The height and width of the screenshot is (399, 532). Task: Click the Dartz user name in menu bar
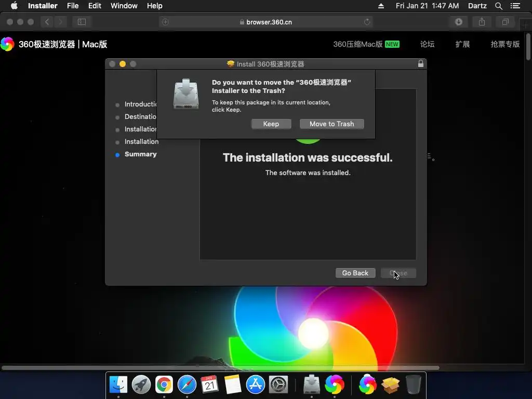[x=477, y=6]
